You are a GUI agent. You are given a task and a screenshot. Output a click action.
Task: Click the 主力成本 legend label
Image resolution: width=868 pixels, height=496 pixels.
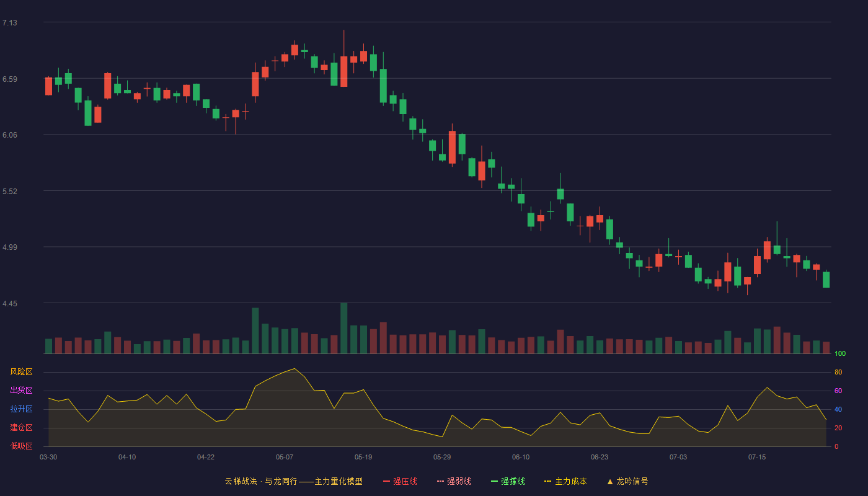(571, 481)
